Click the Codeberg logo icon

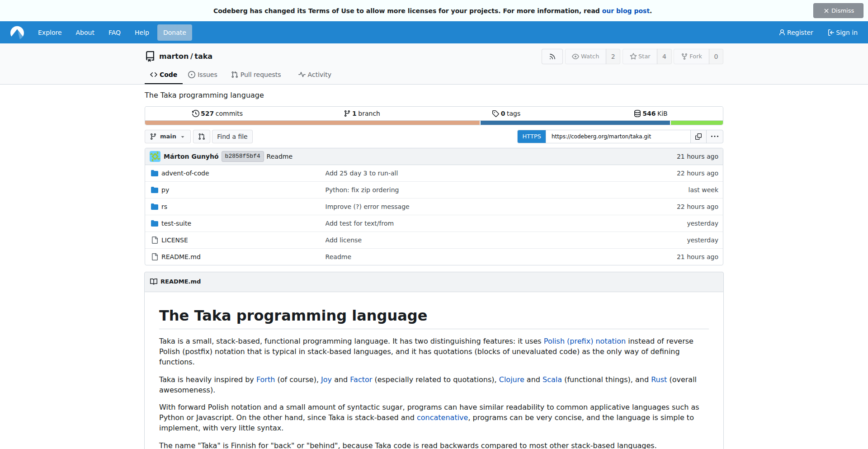[17, 33]
